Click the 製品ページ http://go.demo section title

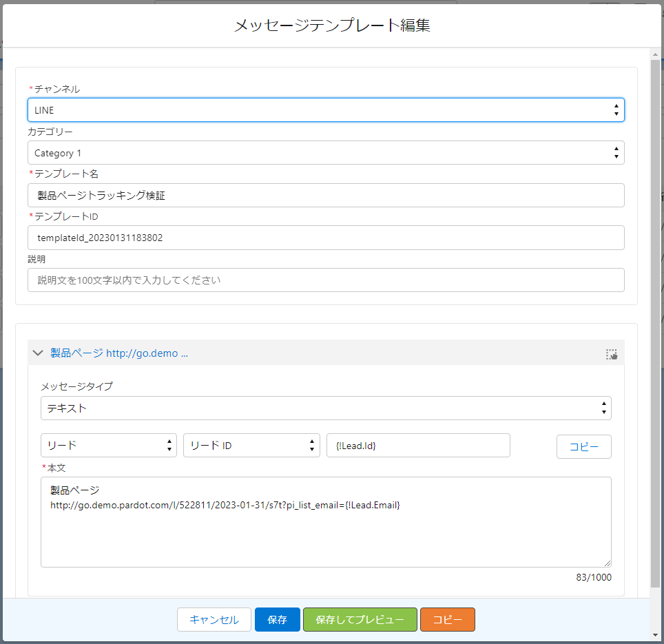pos(119,353)
